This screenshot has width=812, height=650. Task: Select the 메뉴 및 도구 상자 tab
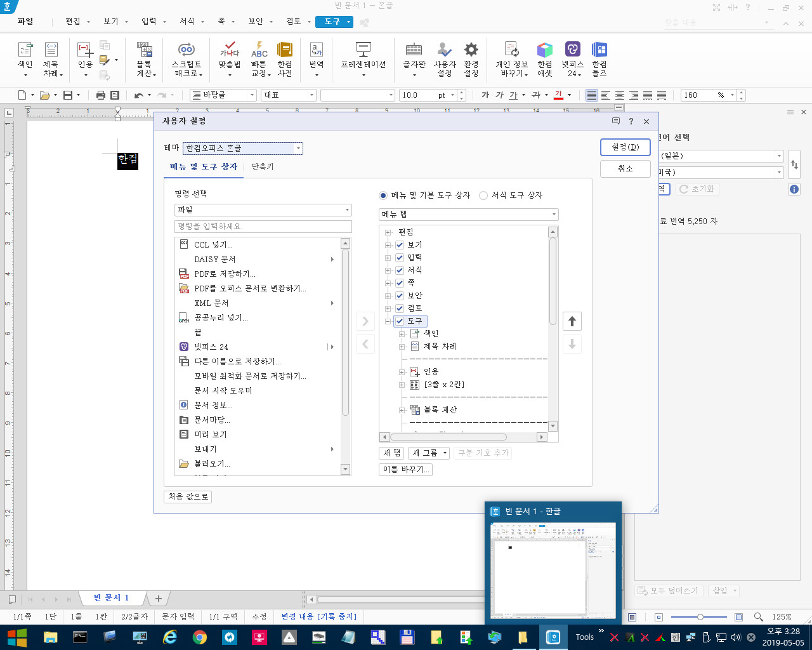point(204,167)
